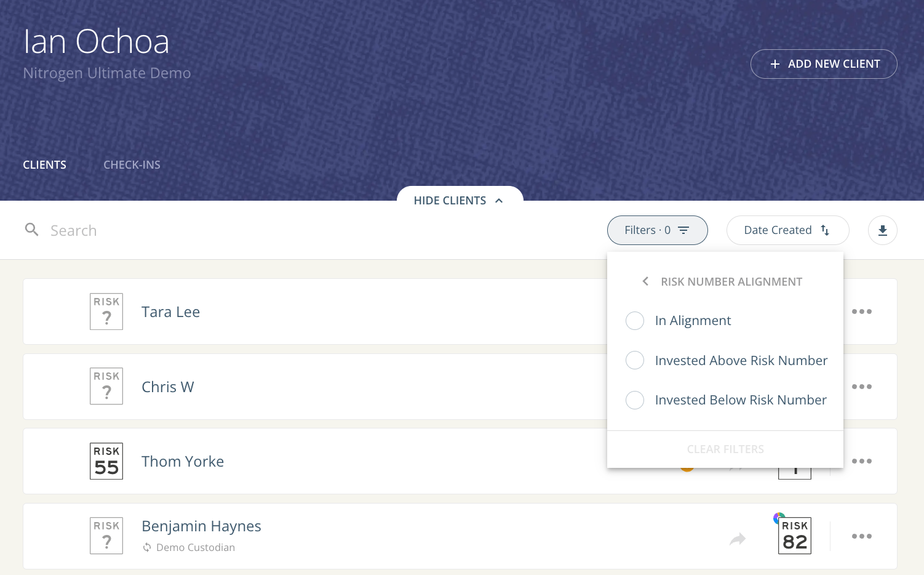Select the In Alignment radio option
924x575 pixels.
pos(635,321)
